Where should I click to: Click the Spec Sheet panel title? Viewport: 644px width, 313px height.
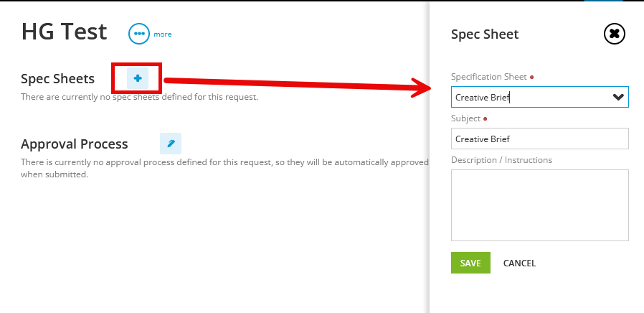click(x=485, y=34)
